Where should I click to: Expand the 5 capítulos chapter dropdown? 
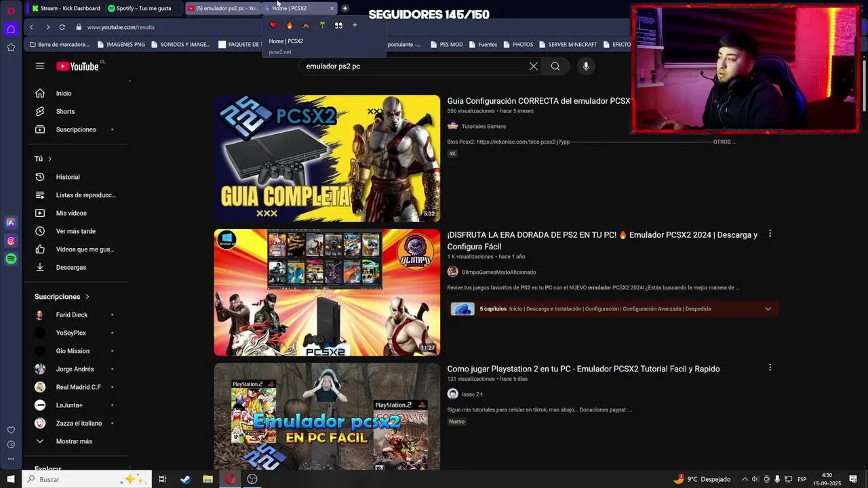(768, 309)
